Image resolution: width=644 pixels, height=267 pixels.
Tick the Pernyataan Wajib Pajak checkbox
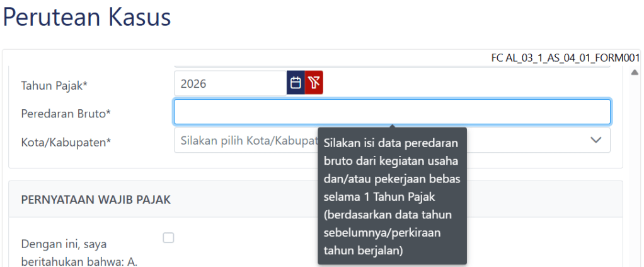pos(168,238)
